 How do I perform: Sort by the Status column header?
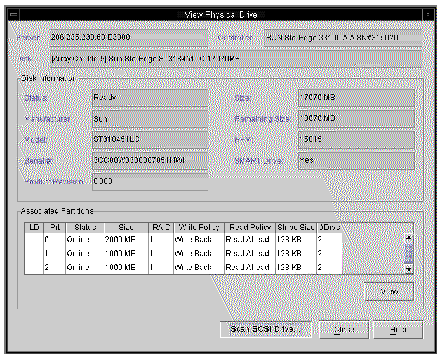85,228
